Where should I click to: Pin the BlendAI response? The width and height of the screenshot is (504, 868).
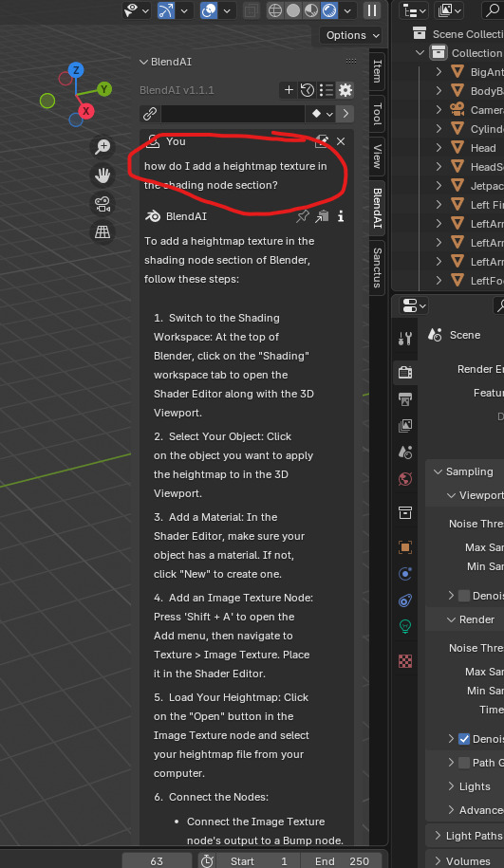pyautogui.click(x=303, y=216)
